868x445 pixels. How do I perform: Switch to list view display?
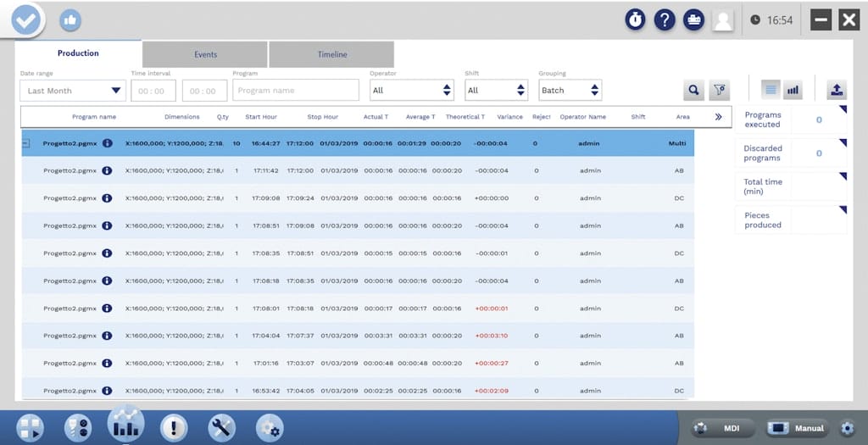pos(771,90)
